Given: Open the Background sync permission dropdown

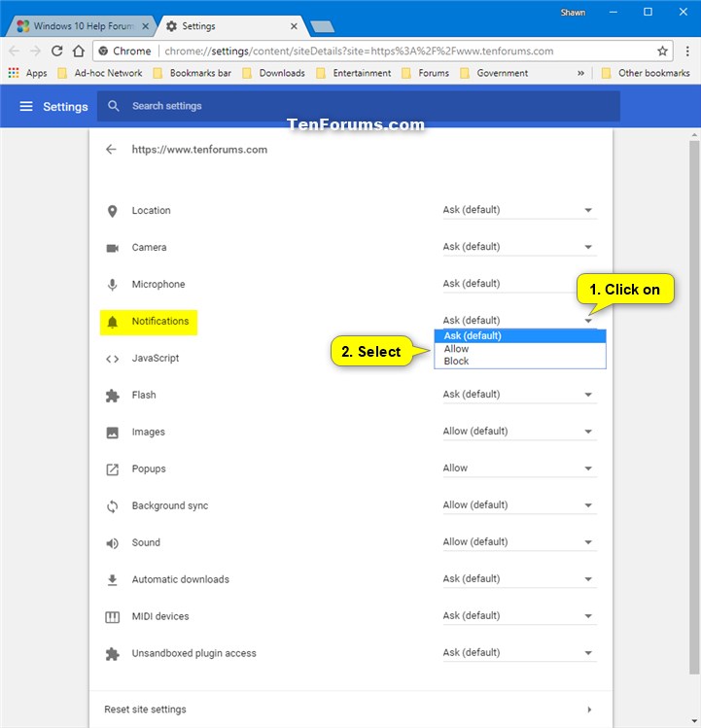Looking at the screenshot, I should point(519,505).
